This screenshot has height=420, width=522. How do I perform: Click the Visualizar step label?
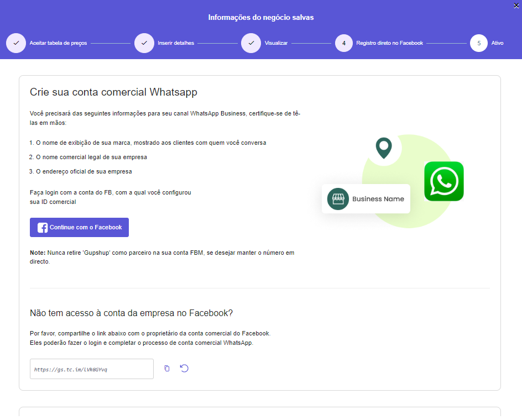click(276, 43)
